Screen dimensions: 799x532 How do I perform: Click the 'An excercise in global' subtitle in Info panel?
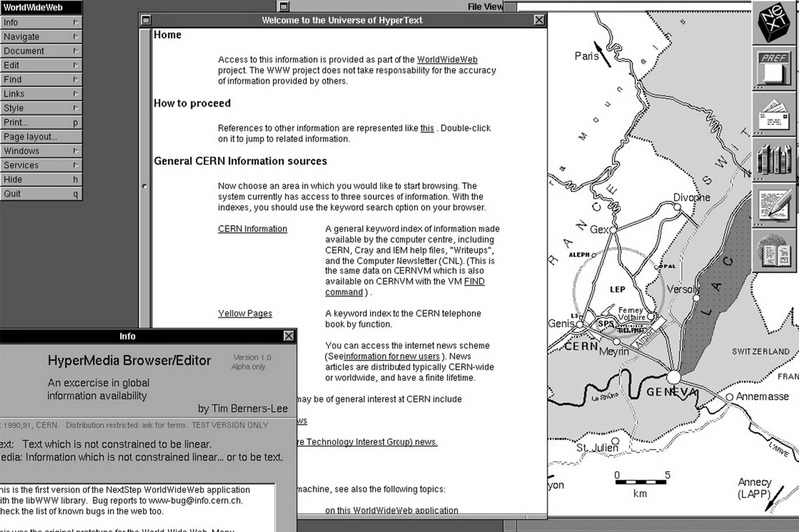98,383
